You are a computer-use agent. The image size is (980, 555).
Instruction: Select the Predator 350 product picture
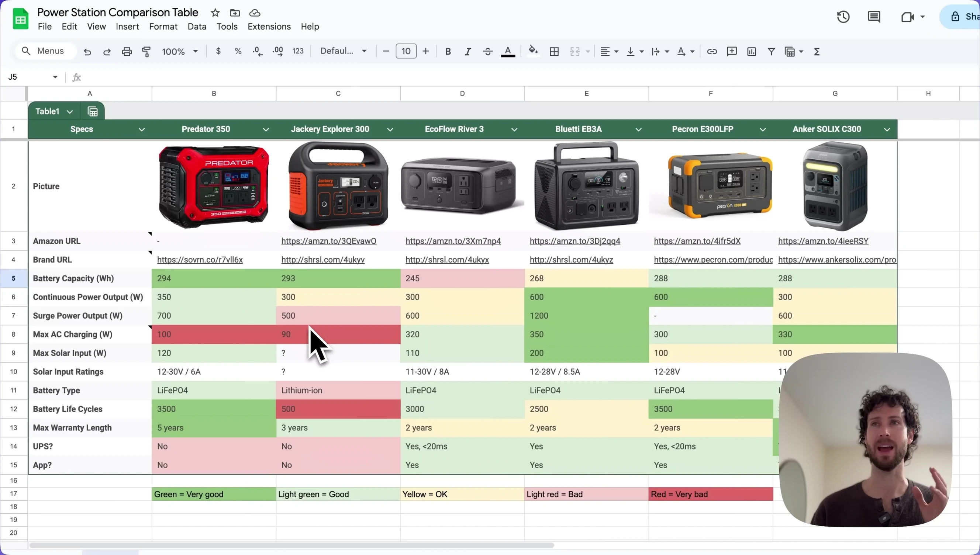[x=214, y=187]
